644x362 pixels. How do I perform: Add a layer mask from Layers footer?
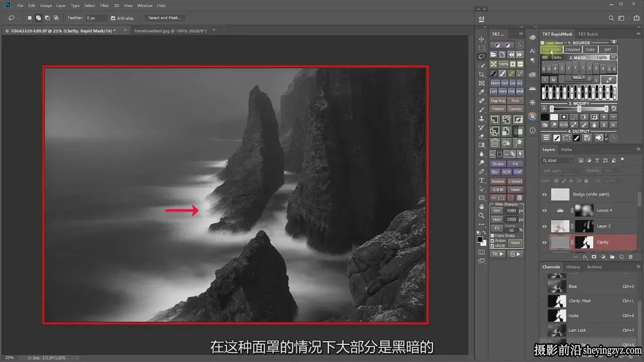594,257
